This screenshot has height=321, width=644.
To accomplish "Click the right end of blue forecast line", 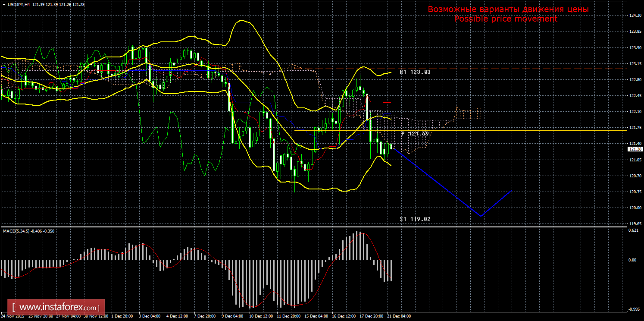I will click(512, 190).
